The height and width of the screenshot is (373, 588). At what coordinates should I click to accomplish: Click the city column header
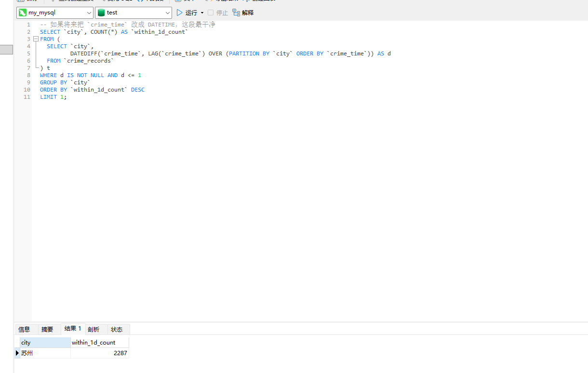click(x=45, y=343)
